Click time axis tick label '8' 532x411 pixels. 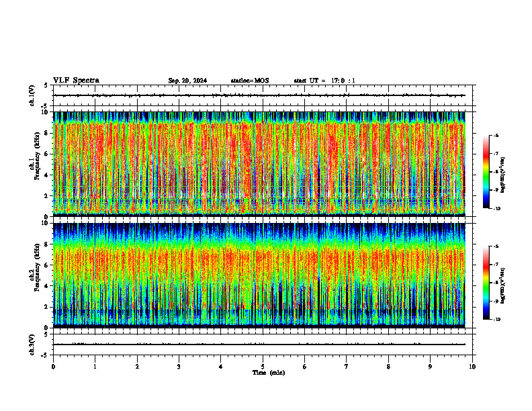click(388, 367)
